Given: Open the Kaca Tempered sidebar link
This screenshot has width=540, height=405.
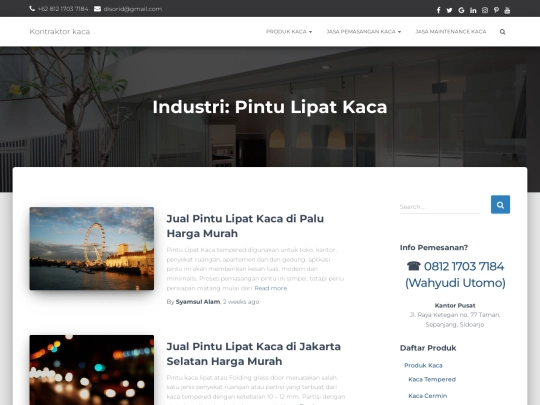Looking at the screenshot, I should pos(432,380).
